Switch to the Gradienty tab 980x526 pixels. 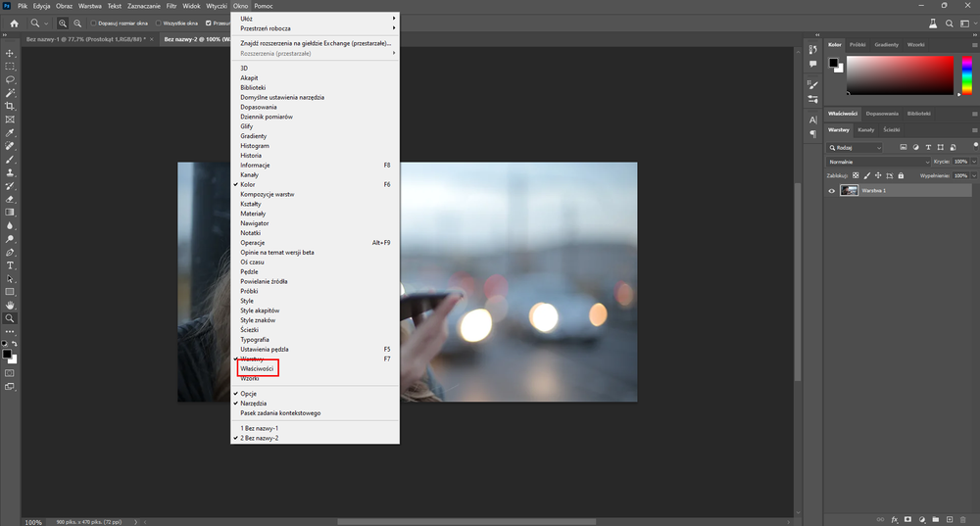tap(886, 45)
